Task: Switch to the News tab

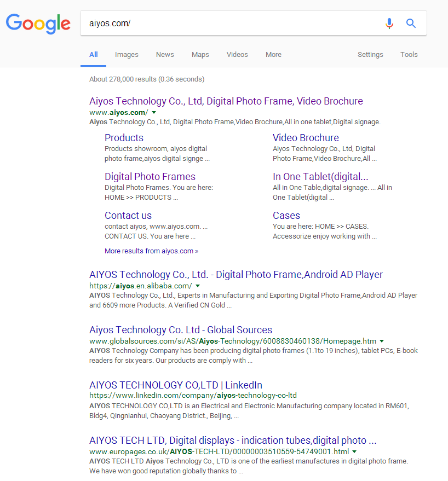Action: pyautogui.click(x=165, y=55)
